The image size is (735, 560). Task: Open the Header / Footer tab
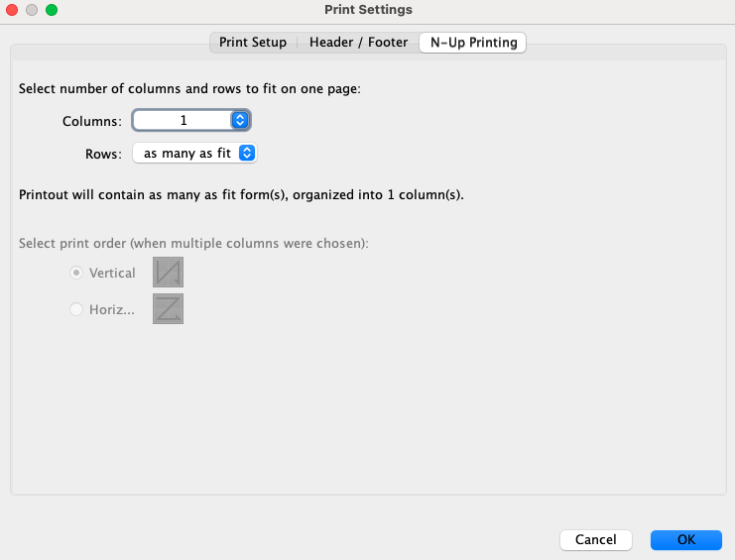point(358,43)
